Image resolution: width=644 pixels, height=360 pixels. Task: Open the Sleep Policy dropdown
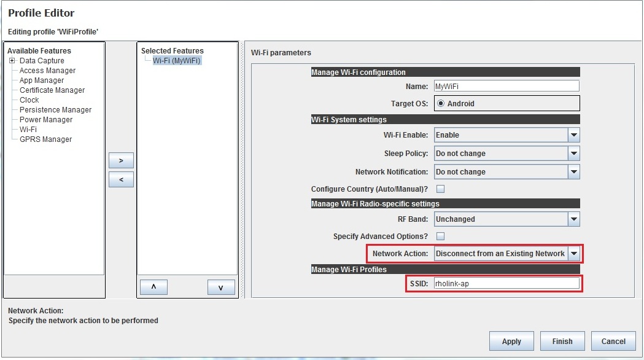click(x=573, y=154)
